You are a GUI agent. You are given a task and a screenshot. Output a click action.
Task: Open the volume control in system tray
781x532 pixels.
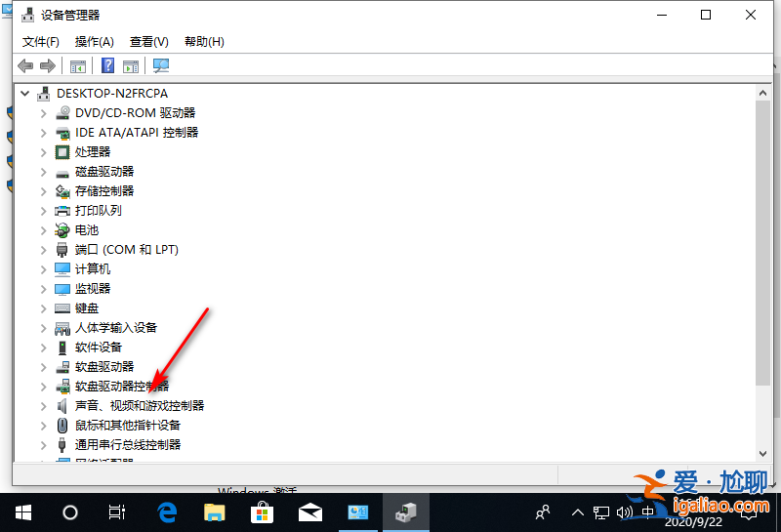pyautogui.click(x=624, y=512)
